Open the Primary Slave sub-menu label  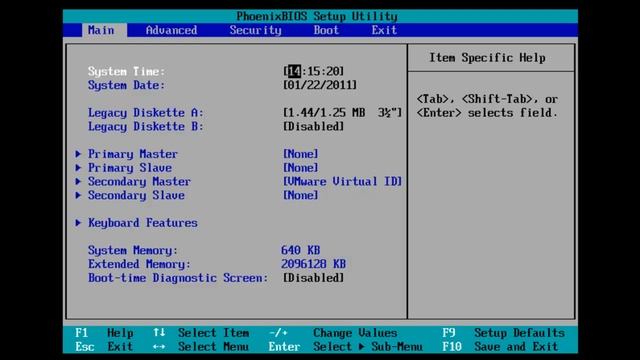pyautogui.click(x=130, y=168)
